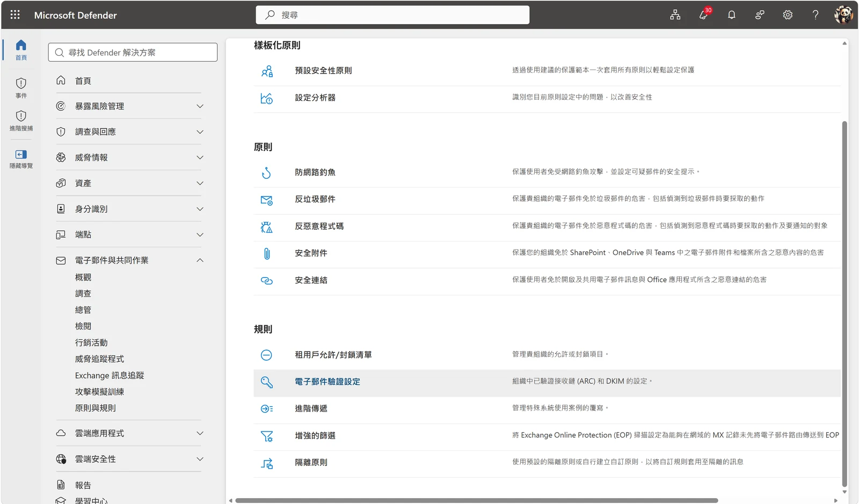Click the quarantine policy icon
Viewport: 859px width, 504px height.
[267, 463]
